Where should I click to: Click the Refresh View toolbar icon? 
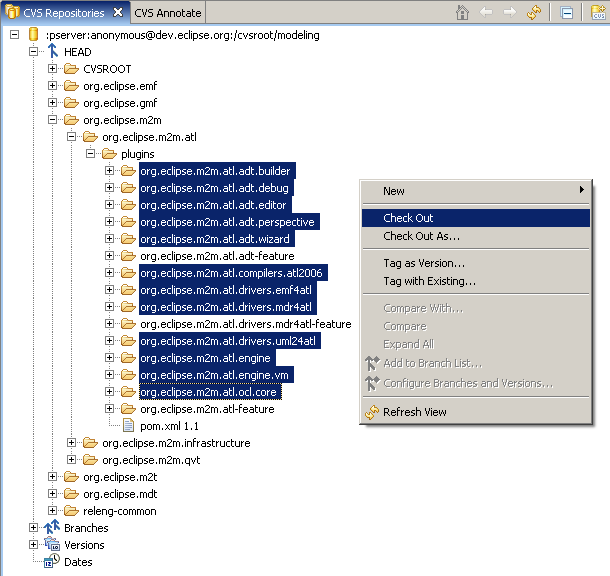pos(534,12)
